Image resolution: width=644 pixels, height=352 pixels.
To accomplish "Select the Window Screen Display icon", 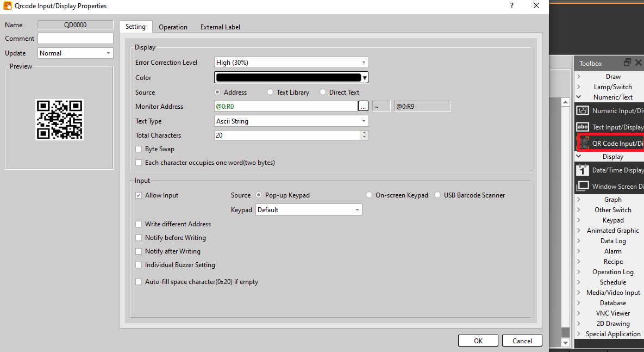I will pos(583,186).
